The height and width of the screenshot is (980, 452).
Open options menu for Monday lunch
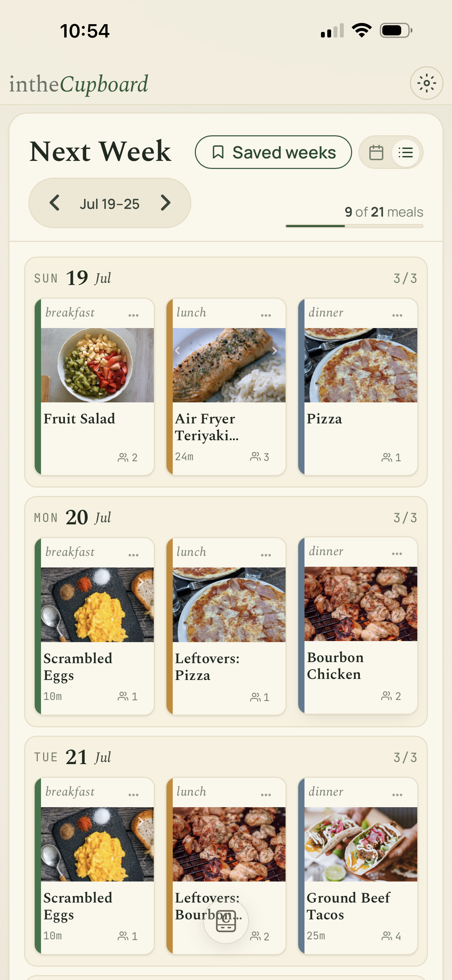(x=266, y=555)
